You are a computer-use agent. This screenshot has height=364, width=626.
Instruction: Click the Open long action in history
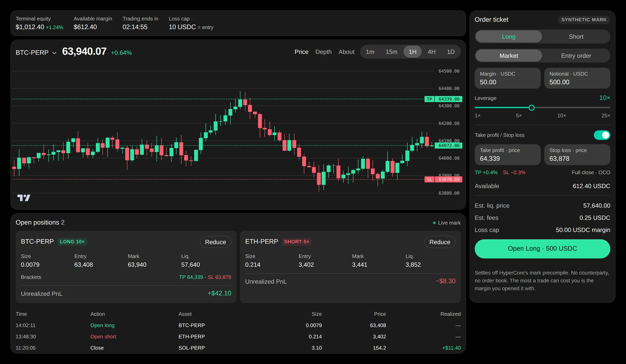point(102,325)
